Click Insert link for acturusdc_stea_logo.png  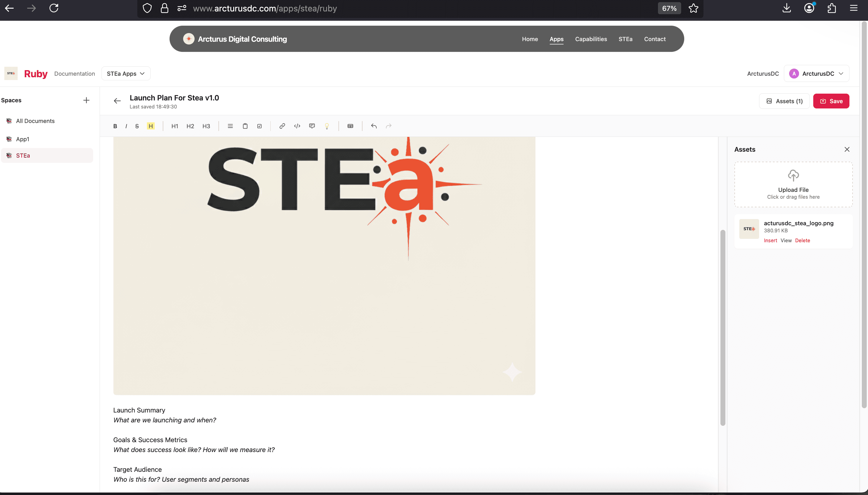(x=770, y=240)
